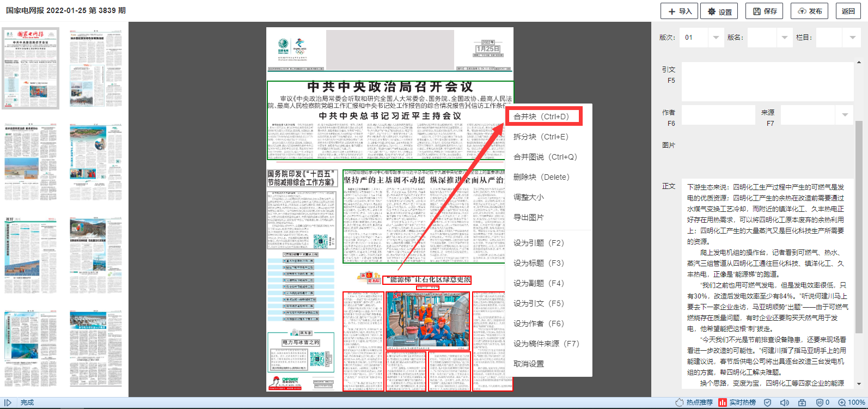Click the workers photo block in the page
The height and width of the screenshot is (409, 868).
click(427, 320)
